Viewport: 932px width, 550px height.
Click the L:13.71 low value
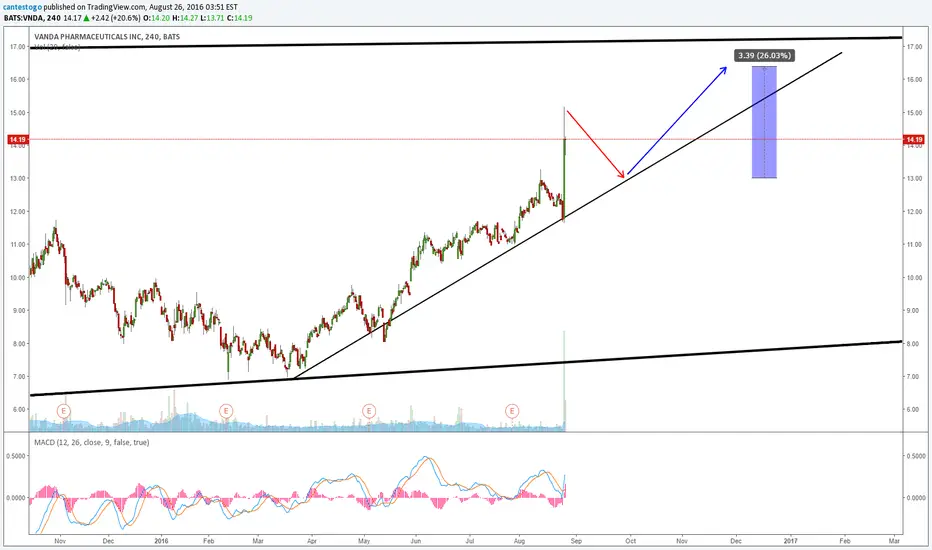coord(213,18)
